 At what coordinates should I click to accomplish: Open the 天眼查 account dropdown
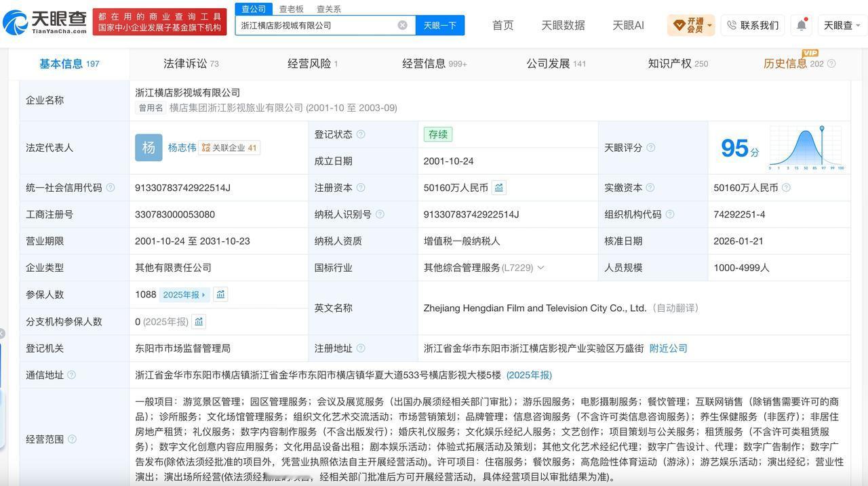[842, 25]
